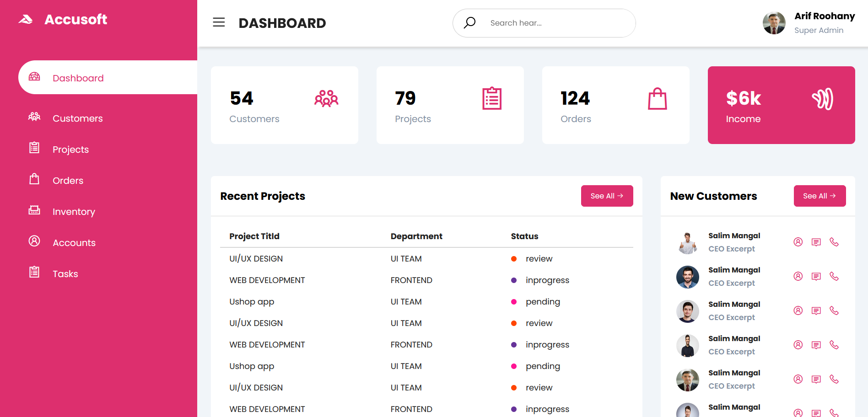Click See All for Recent Projects
Viewport: 868px width, 417px height.
[x=607, y=196]
